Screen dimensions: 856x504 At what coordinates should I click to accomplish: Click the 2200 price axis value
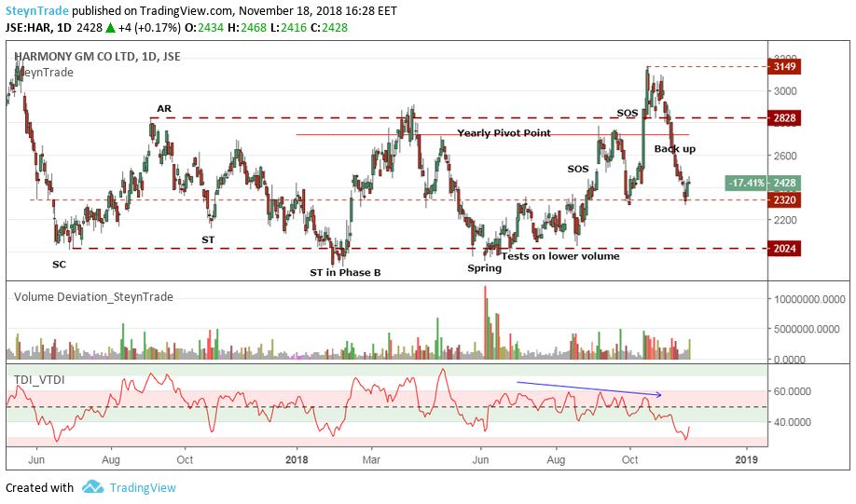[x=785, y=220]
